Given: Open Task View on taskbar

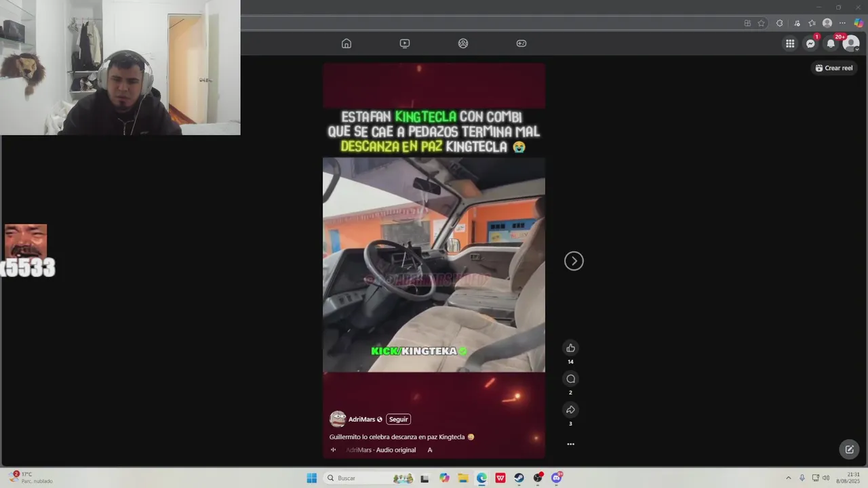Looking at the screenshot, I should tap(425, 478).
